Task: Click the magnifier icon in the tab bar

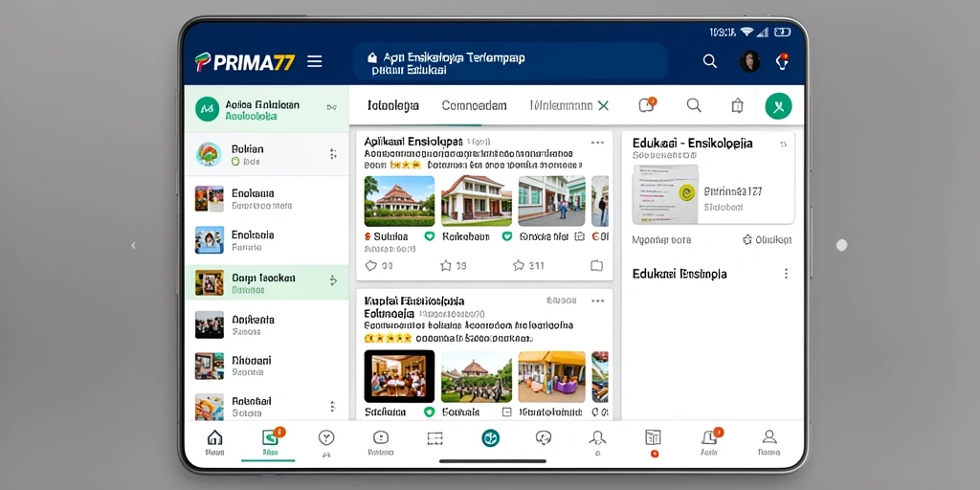Action: pyautogui.click(x=694, y=105)
